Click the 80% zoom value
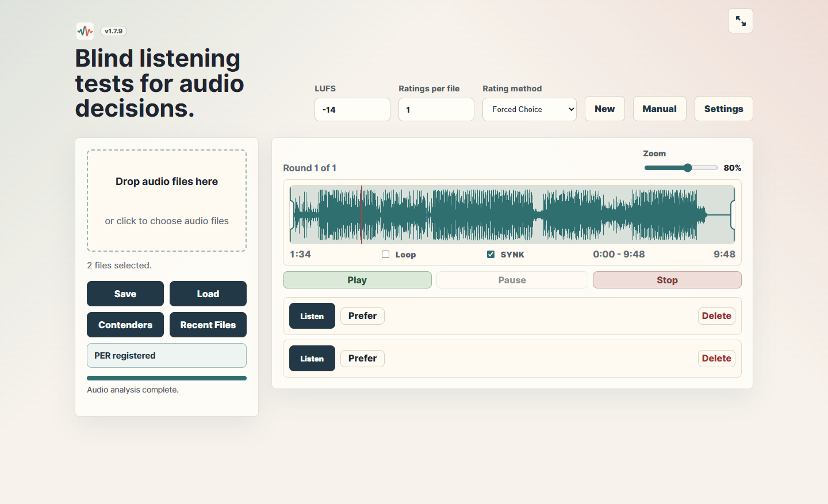 733,168
